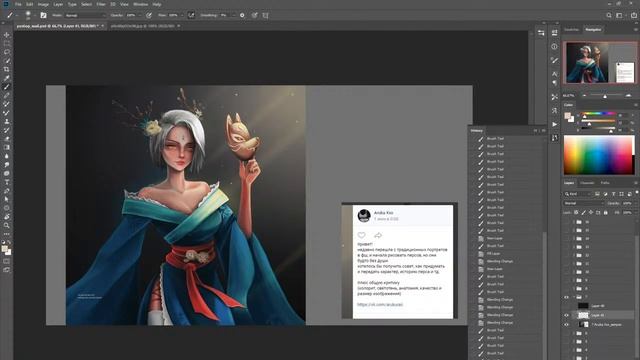Viewport: 640px width, 360px height.
Task: Open the History panel menu
Action: (543, 131)
